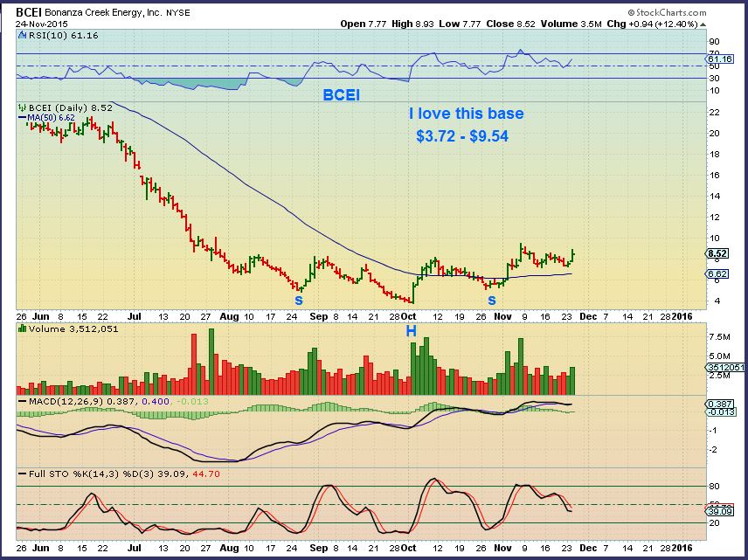Viewport: 748px width, 560px height.
Task: Click the blue BCEI annotation below RSI panel
Action: pos(342,95)
